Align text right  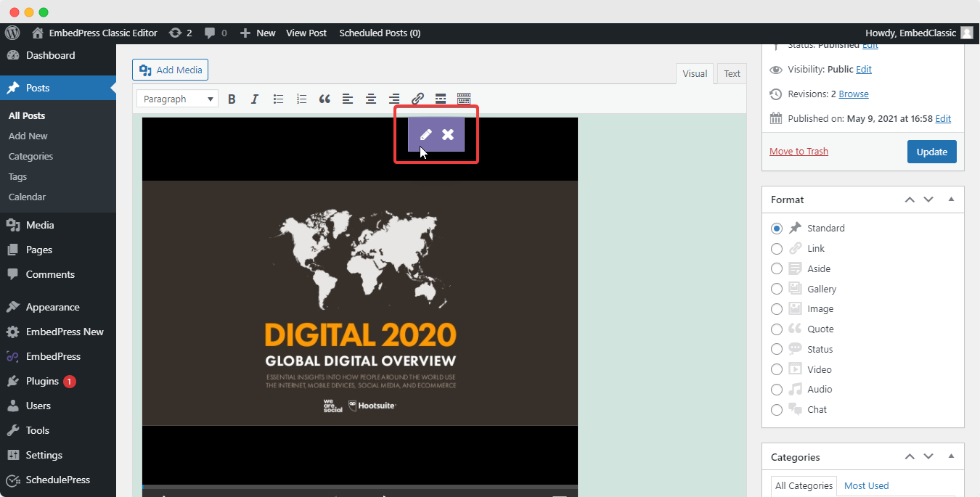pos(394,99)
